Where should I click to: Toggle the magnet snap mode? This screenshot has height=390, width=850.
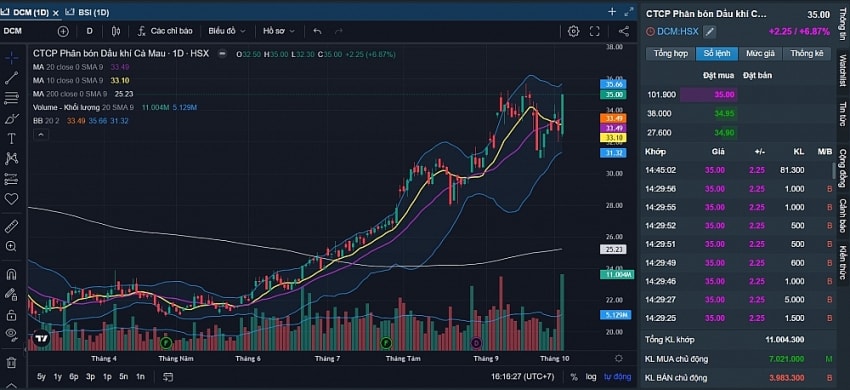pyautogui.click(x=11, y=274)
